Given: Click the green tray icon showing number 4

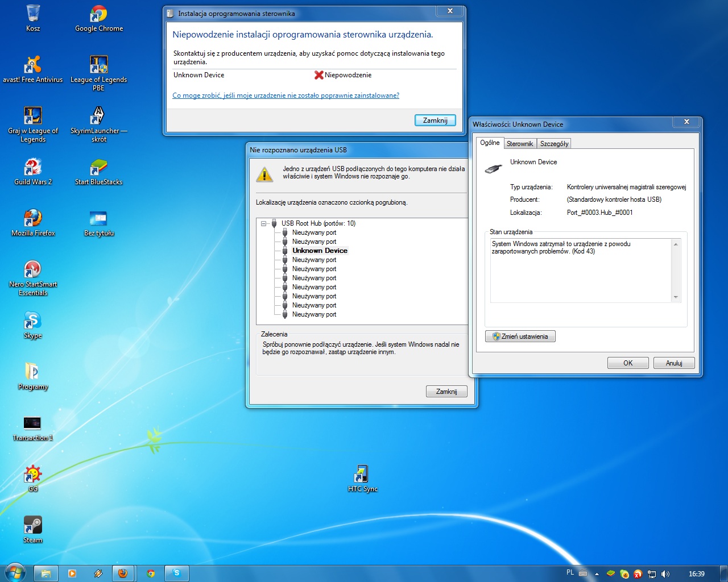Looking at the screenshot, I should point(624,574).
